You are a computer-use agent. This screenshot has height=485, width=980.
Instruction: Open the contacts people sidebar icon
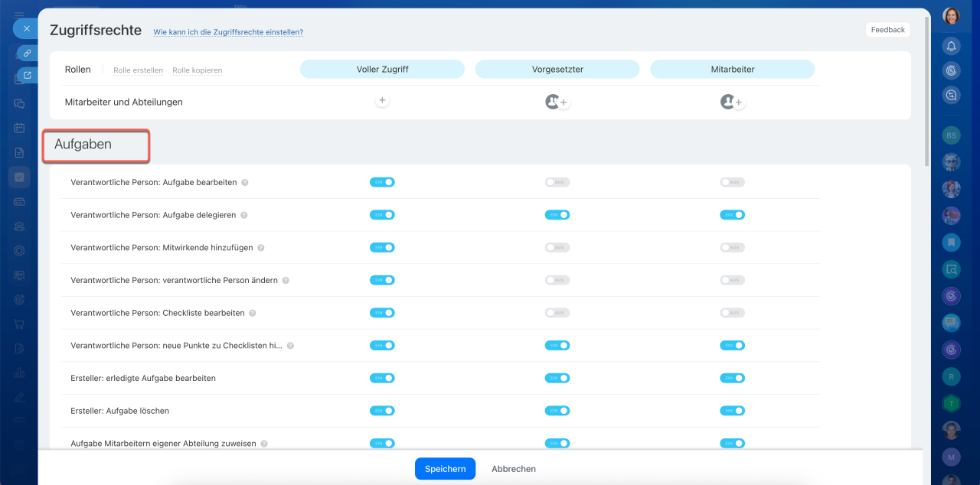19,226
